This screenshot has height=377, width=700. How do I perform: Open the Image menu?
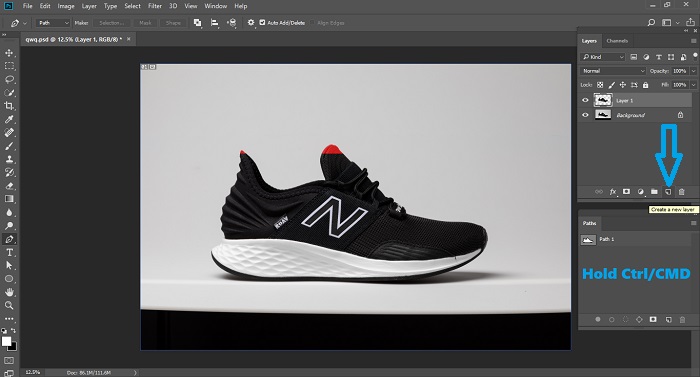click(x=66, y=6)
